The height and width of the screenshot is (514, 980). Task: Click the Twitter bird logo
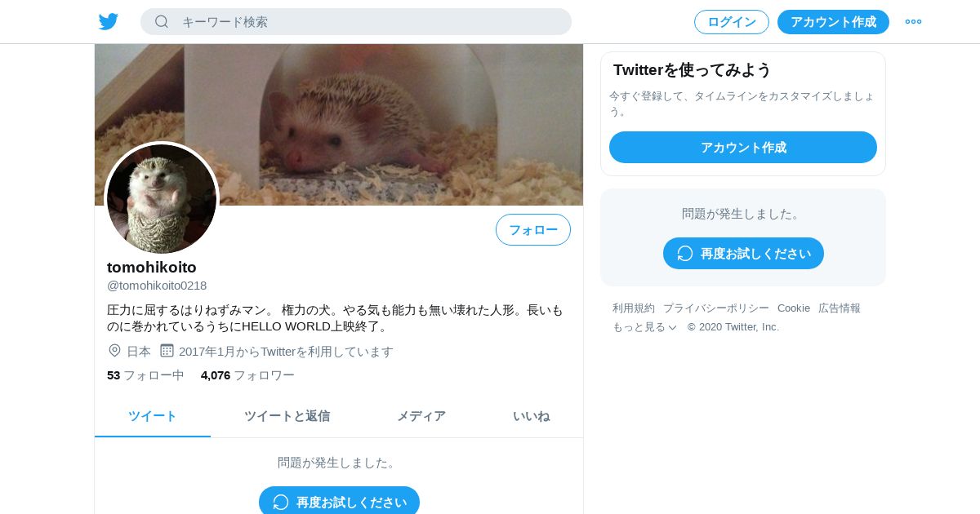(x=109, y=22)
